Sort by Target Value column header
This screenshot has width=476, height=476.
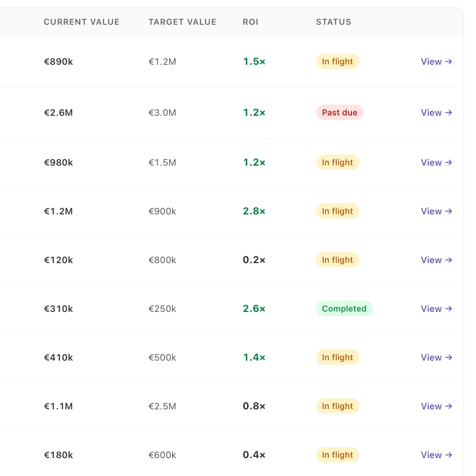click(x=182, y=22)
